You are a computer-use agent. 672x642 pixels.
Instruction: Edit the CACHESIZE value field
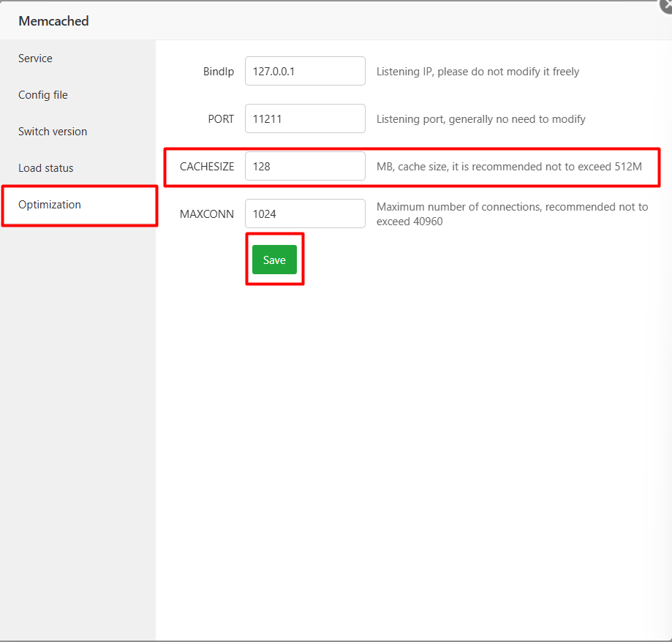point(305,166)
